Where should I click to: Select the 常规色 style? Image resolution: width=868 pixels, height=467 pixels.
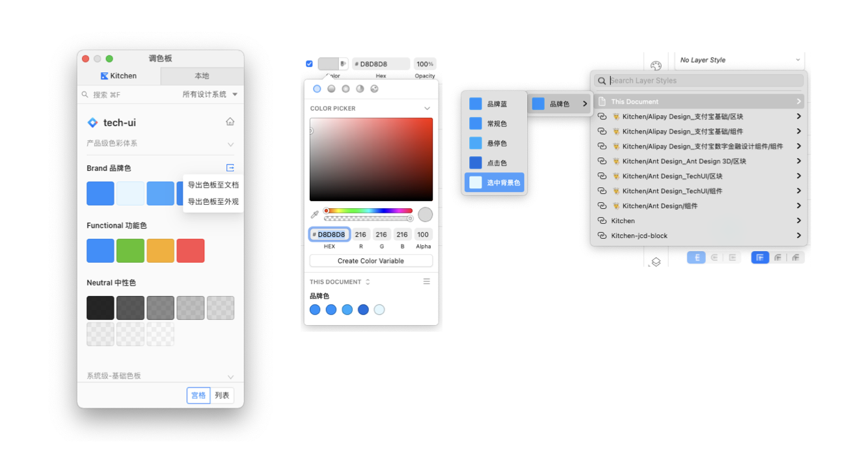tap(495, 124)
